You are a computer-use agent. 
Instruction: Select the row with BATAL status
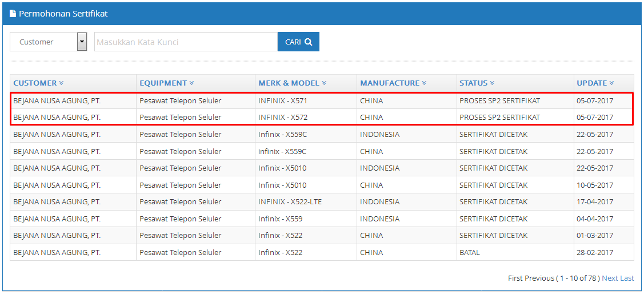[x=322, y=252]
